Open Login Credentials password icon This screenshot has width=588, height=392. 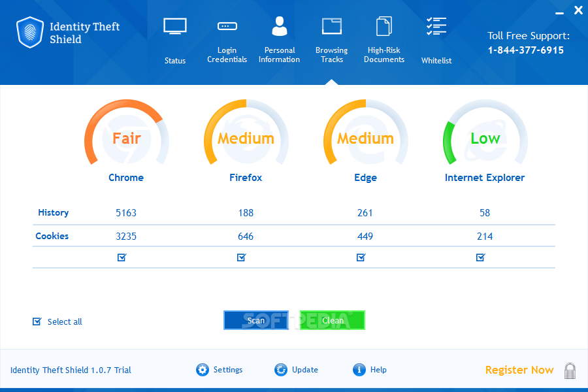click(x=227, y=26)
